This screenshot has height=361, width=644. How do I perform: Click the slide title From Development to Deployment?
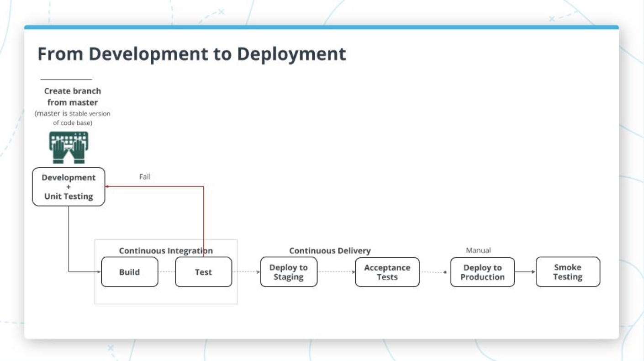coord(191,54)
